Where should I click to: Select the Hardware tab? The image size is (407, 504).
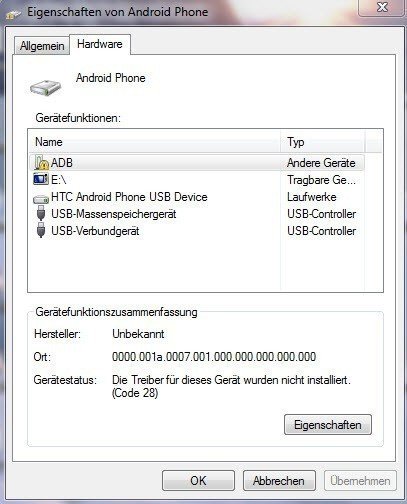point(100,44)
